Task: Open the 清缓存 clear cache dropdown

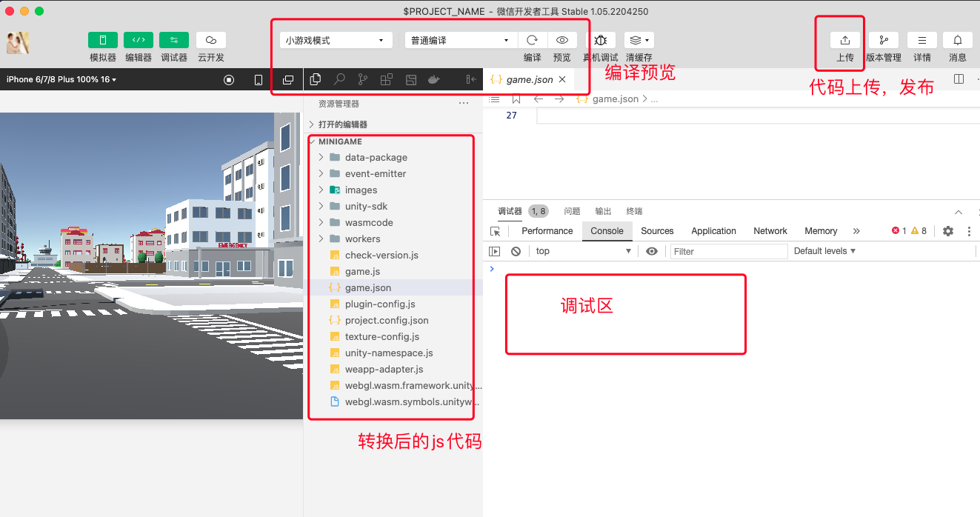Action: 639,40
